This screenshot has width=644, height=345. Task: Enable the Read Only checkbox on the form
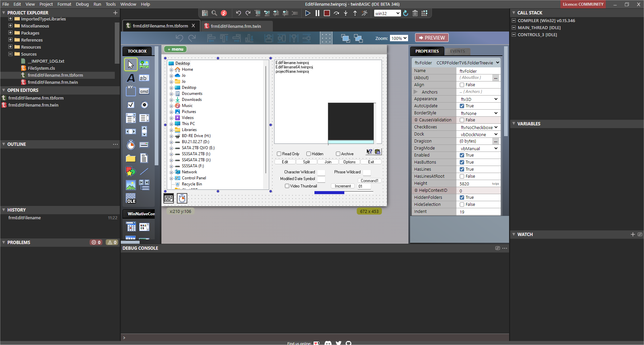279,154
